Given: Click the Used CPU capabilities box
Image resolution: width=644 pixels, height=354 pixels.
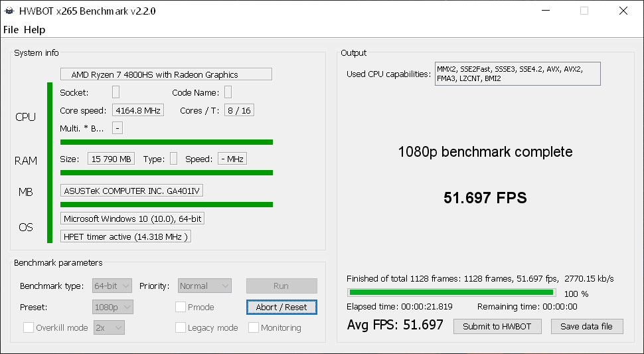Looking at the screenshot, I should click(x=517, y=74).
